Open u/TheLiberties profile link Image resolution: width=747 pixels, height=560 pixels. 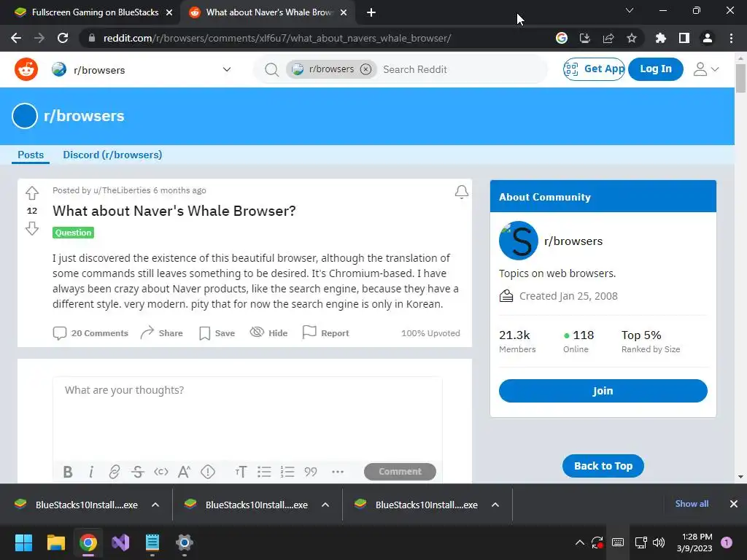pos(122,190)
